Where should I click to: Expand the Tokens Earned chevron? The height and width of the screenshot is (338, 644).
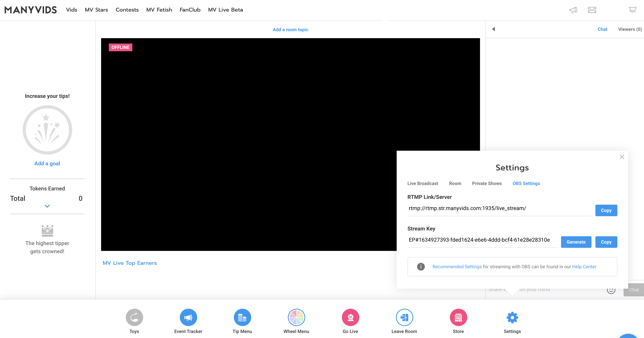47,206
